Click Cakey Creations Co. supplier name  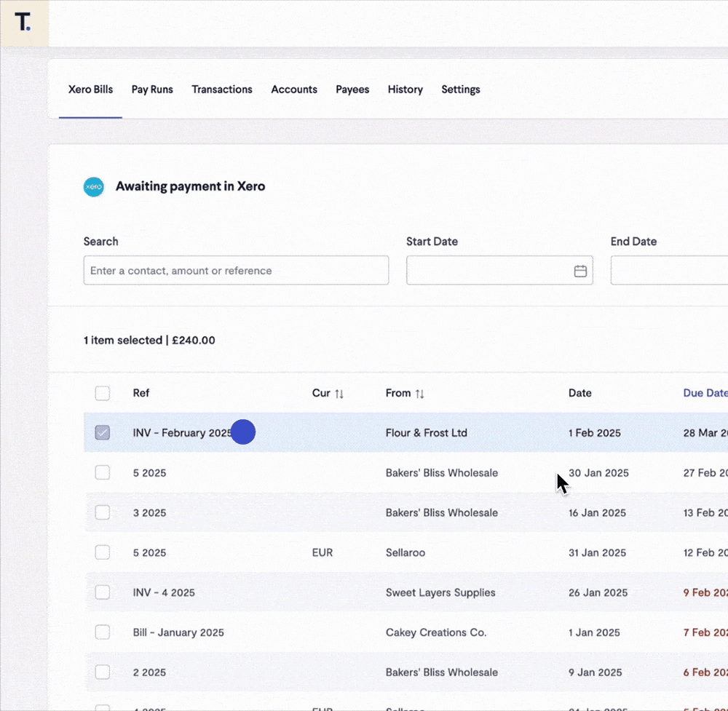436,632
